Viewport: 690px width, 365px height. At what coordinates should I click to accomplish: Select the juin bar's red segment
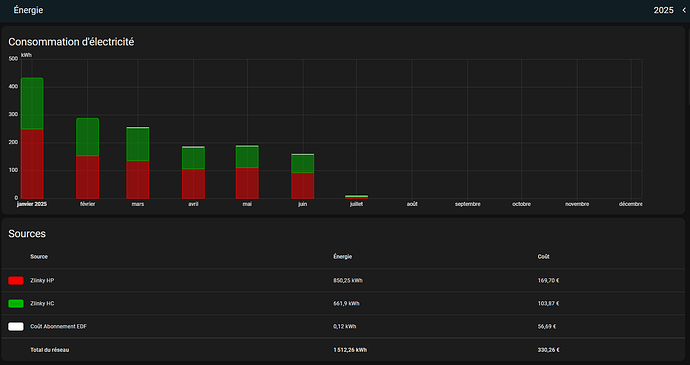point(302,185)
